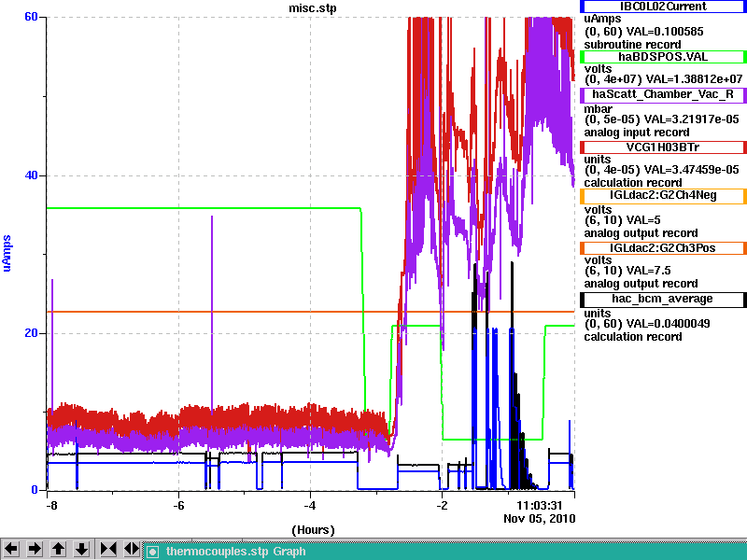Viewport: 747px width, 560px height.
Task: Select the haScatt_Chamber_Vac_R curve legend
Action: tap(663, 94)
